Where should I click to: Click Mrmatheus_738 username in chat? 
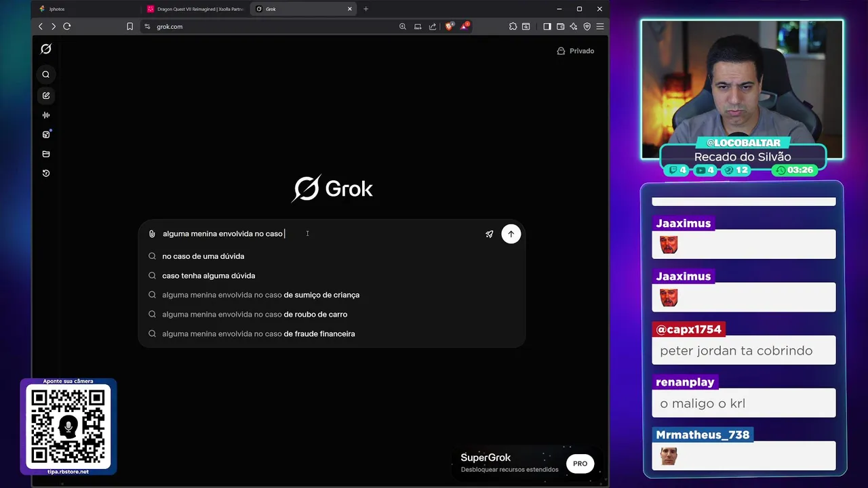pyautogui.click(x=703, y=435)
